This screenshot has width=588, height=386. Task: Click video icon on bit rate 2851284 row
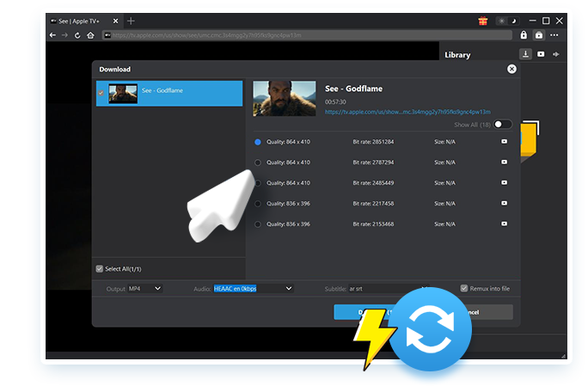(504, 142)
